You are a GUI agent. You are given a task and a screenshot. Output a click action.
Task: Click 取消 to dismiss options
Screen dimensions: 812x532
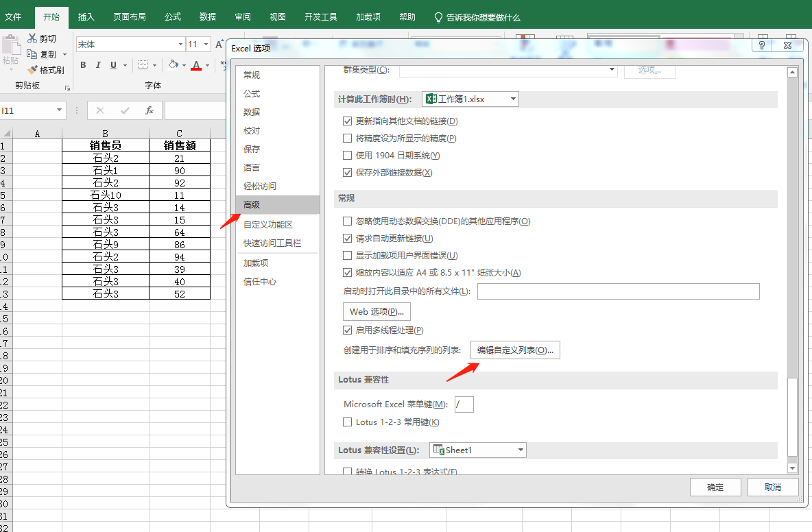tap(773, 487)
